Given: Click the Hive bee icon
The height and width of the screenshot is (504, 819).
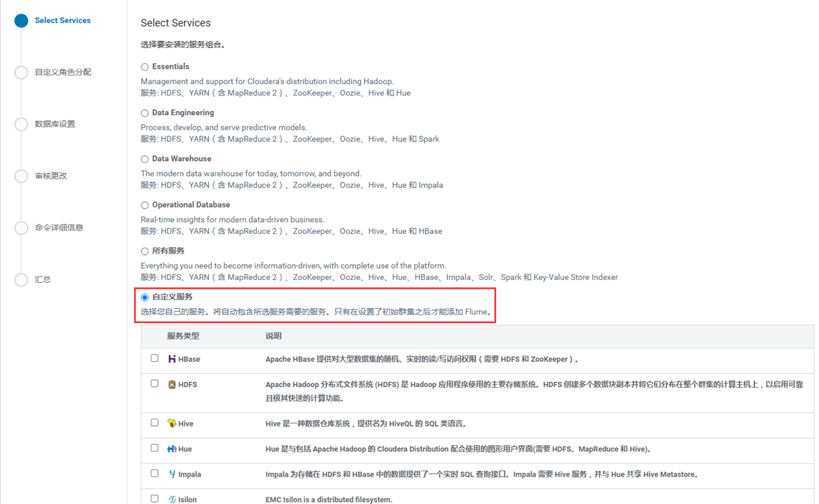Looking at the screenshot, I should click(x=172, y=423).
